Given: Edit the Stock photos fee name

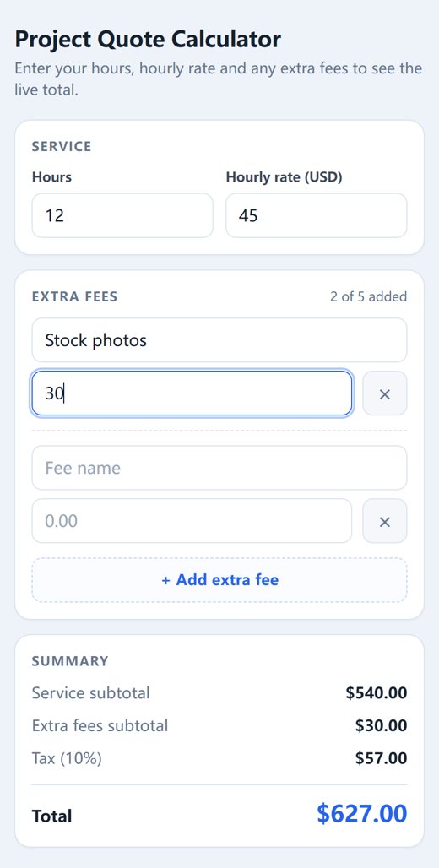Looking at the screenshot, I should pos(219,340).
